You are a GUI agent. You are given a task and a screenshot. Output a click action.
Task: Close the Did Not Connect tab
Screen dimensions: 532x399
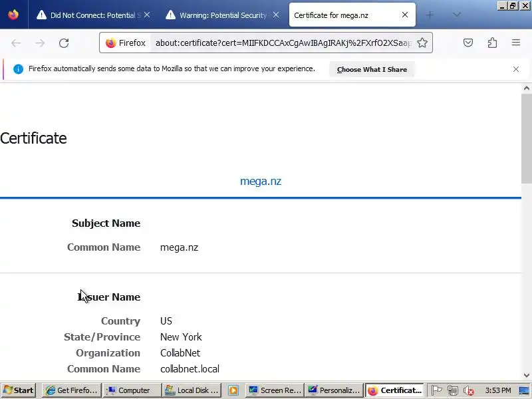(147, 15)
